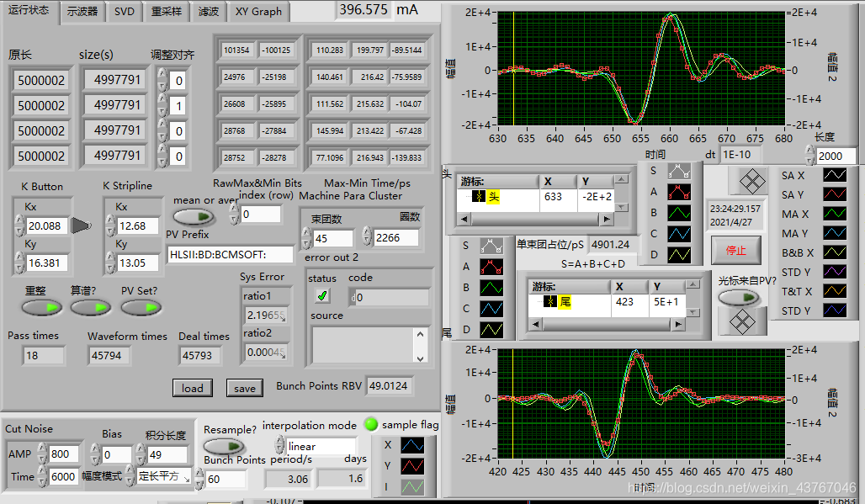Image resolution: width=865 pixels, height=504 pixels.
Task: Click the Cut Noise Time field 6000
Action: click(62, 476)
